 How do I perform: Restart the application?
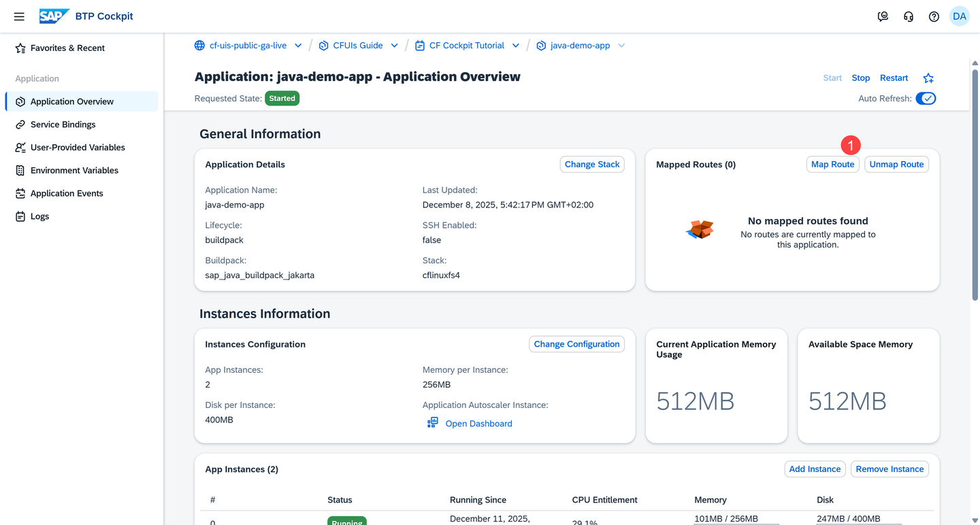(894, 78)
